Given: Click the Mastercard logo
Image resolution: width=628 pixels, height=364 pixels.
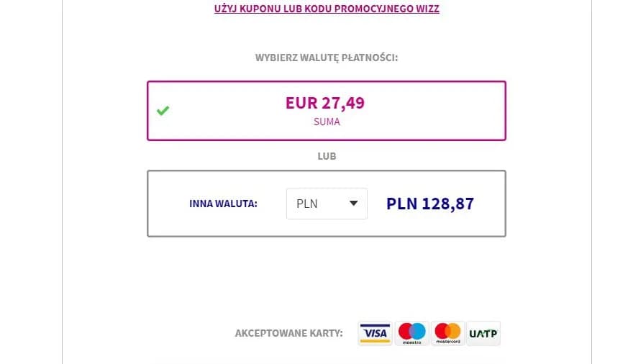Looking at the screenshot, I should [x=447, y=333].
